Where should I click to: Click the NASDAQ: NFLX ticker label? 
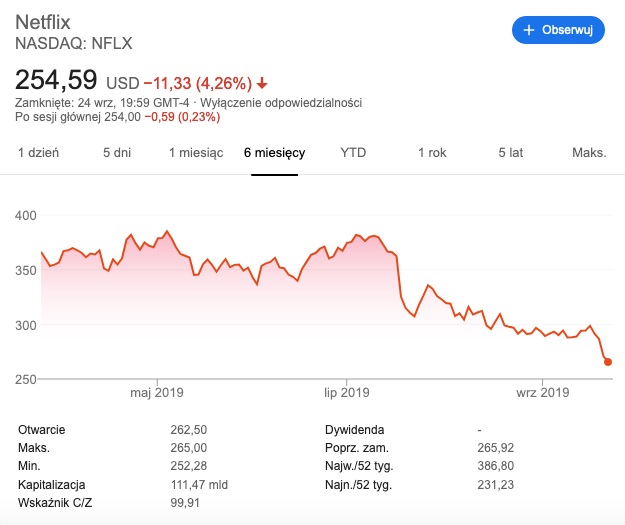pos(74,43)
